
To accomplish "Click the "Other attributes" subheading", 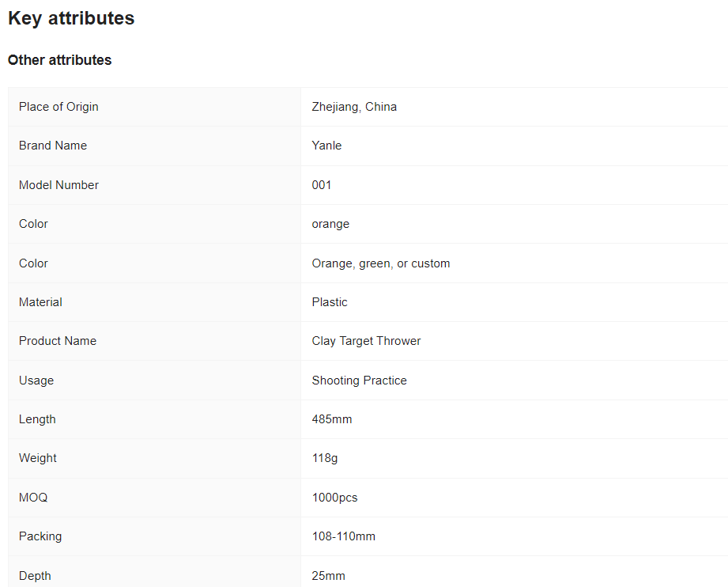I will point(60,60).
